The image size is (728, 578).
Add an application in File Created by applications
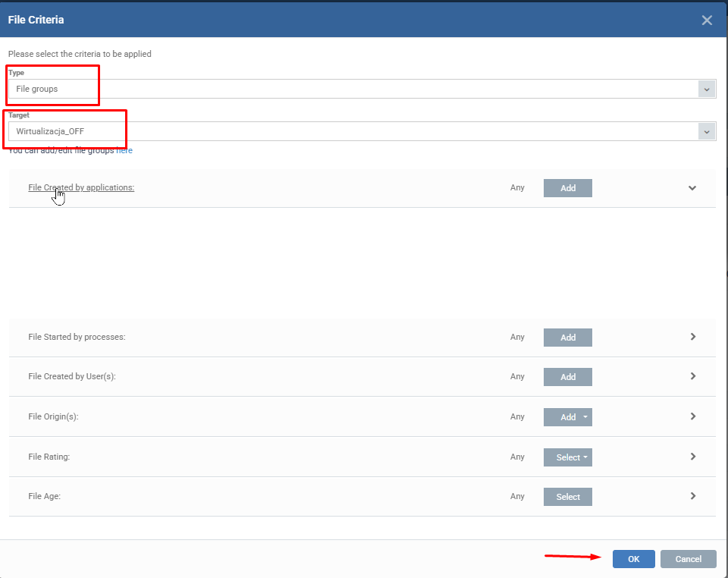coord(567,188)
